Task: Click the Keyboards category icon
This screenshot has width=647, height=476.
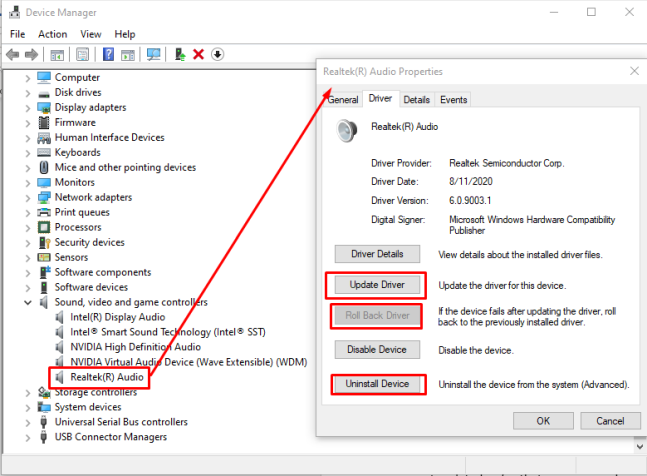Action: (44, 153)
